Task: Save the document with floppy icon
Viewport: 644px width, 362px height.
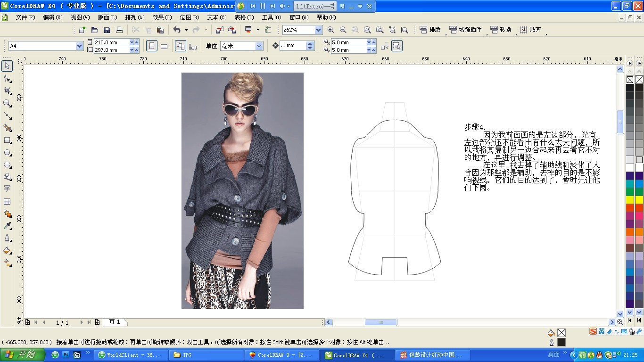Action: pyautogui.click(x=107, y=30)
